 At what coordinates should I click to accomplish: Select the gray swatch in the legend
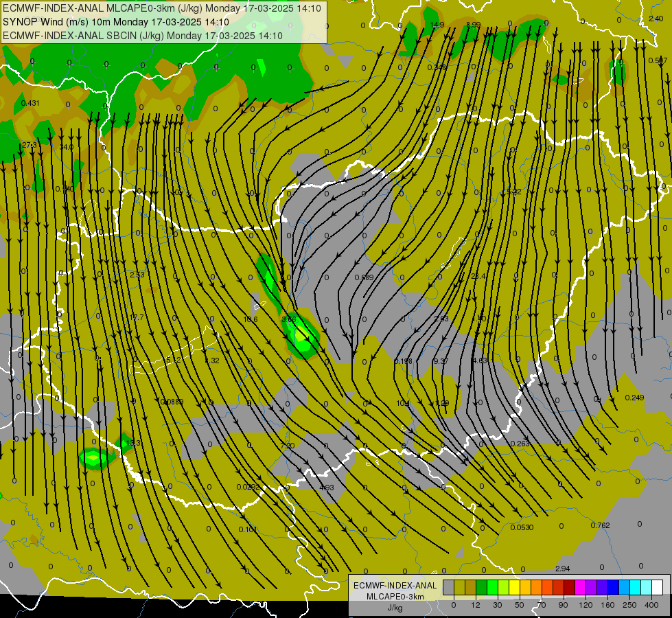tap(448, 588)
